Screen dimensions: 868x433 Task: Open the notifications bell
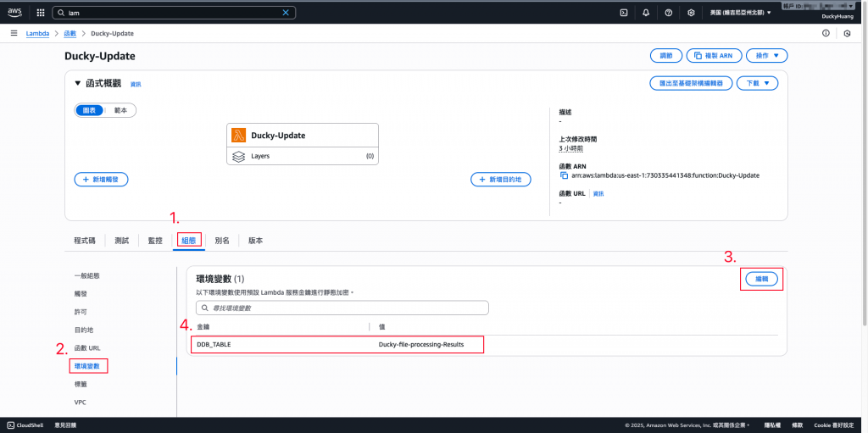646,12
